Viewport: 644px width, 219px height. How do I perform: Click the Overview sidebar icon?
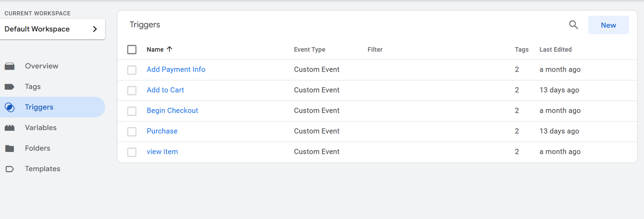[10, 66]
